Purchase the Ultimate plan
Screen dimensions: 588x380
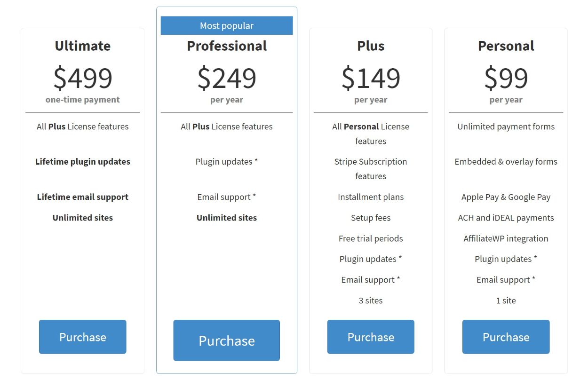pyautogui.click(x=82, y=337)
